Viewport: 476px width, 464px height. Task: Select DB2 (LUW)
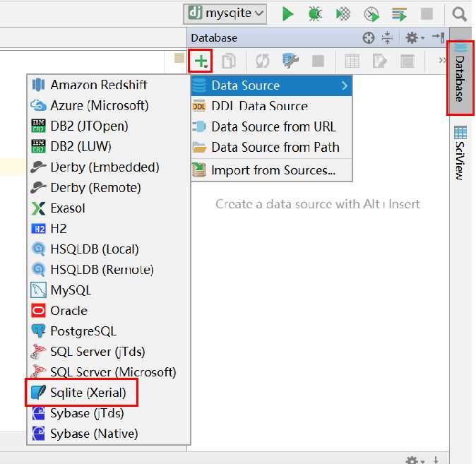point(108,146)
